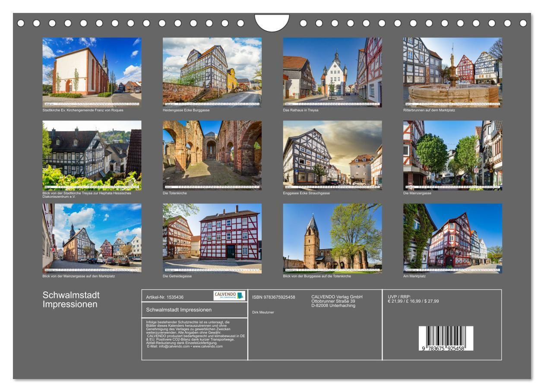
Task: Click the CALVENDO logo
Action: [229, 296]
